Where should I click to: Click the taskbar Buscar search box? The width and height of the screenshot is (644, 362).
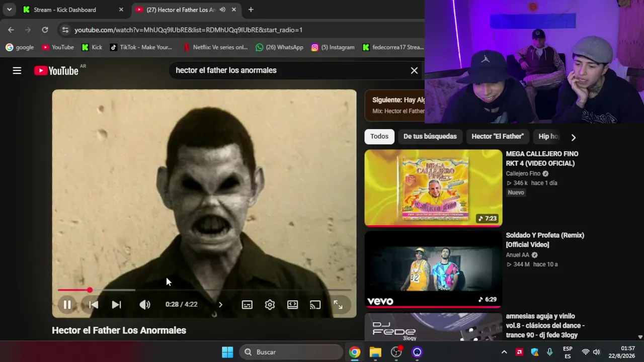(x=291, y=352)
